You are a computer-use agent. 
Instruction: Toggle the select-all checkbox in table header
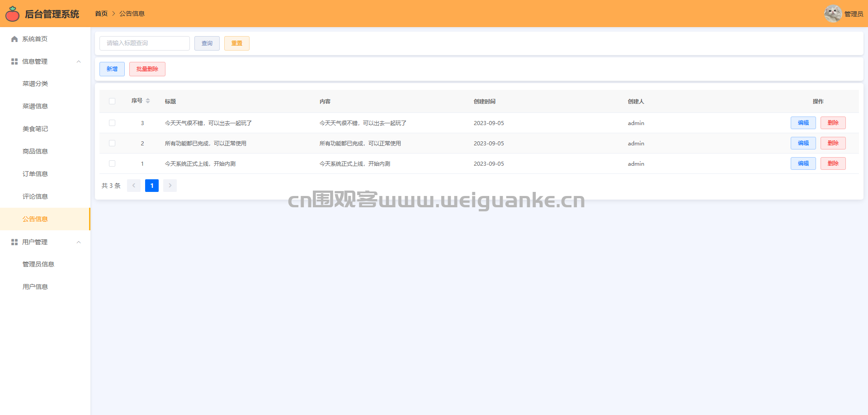click(x=112, y=101)
